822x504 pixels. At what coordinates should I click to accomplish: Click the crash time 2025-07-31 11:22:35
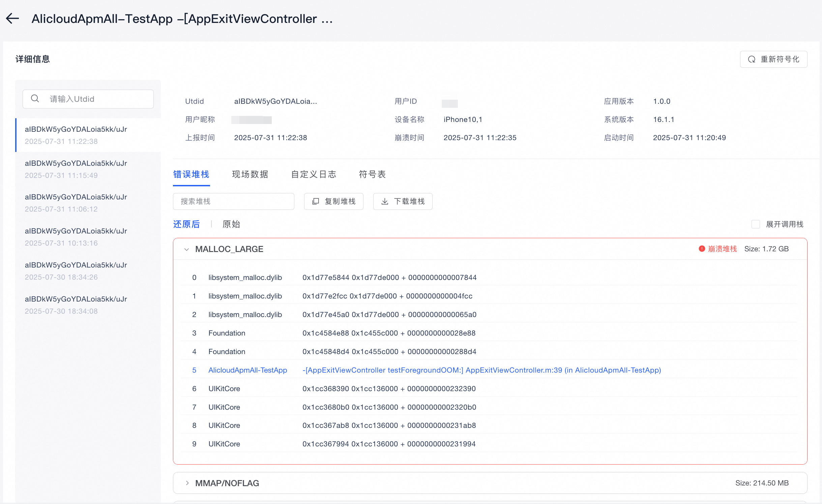[x=480, y=137]
